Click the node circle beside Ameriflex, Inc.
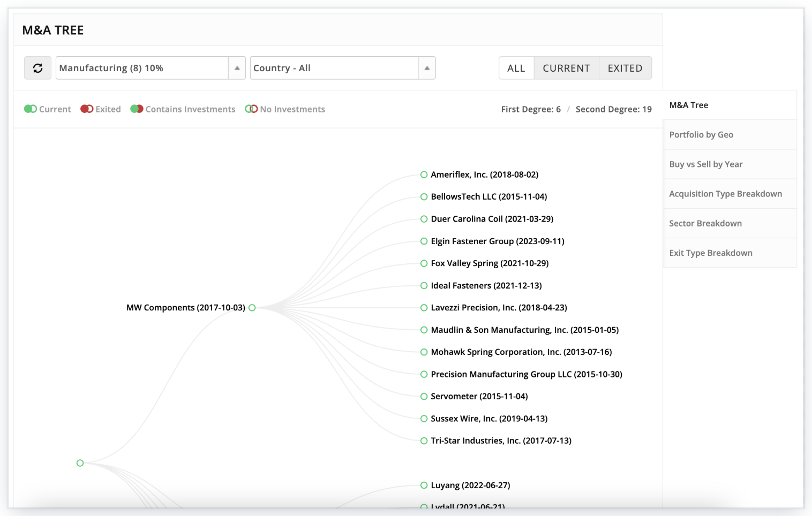812x516 pixels. coord(423,174)
